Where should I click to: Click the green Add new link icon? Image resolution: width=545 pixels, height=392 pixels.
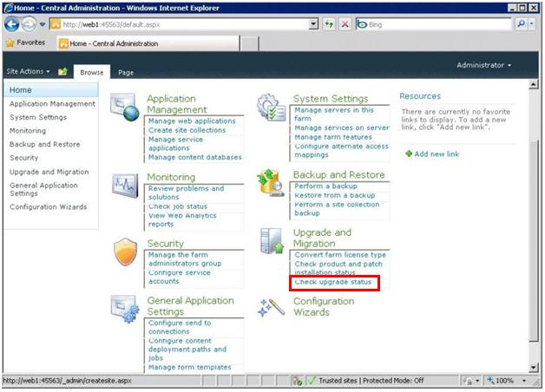[x=409, y=154]
